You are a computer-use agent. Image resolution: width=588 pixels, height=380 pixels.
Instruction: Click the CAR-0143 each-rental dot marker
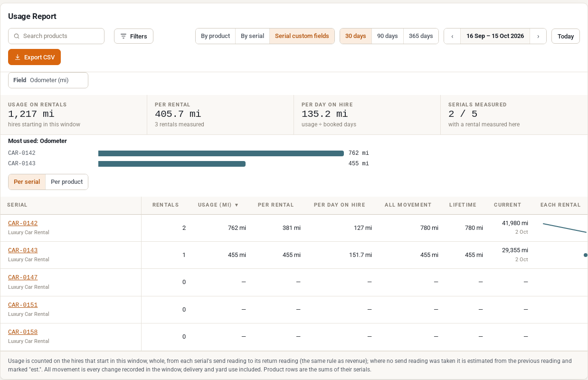coord(586,255)
